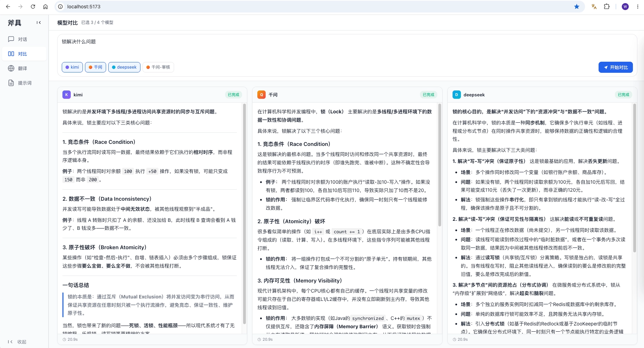Go back to previous page in browser

tap(8, 7)
